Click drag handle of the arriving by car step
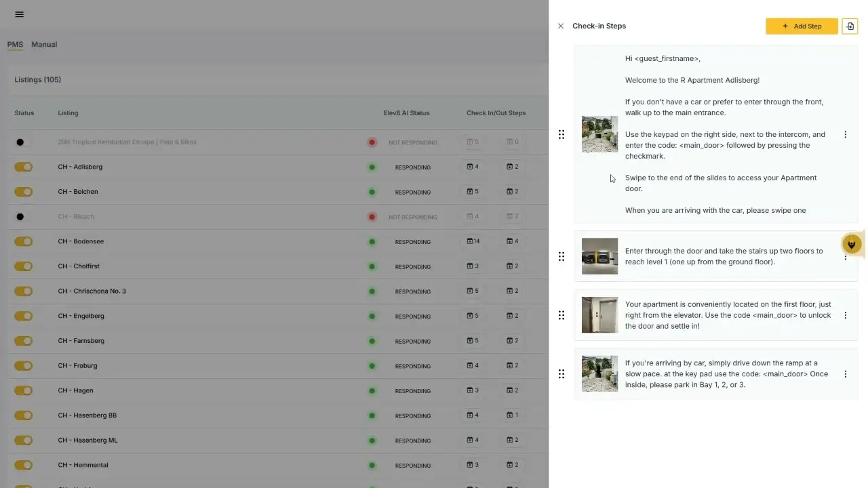 point(561,373)
